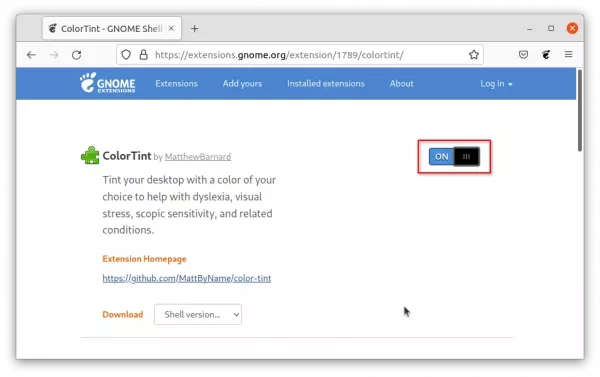Open MatthewBarnard author profile link
Screen dimensions: 600x377
pos(198,157)
